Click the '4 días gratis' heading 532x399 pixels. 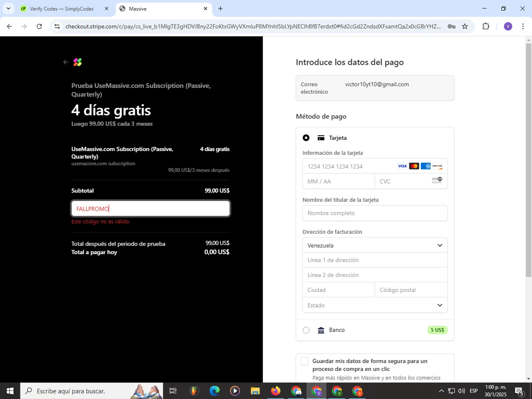tap(111, 110)
